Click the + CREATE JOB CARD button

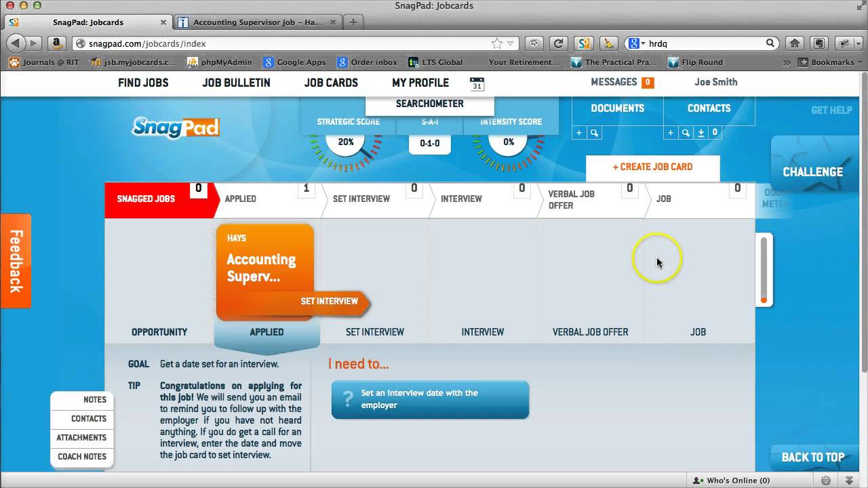point(652,167)
